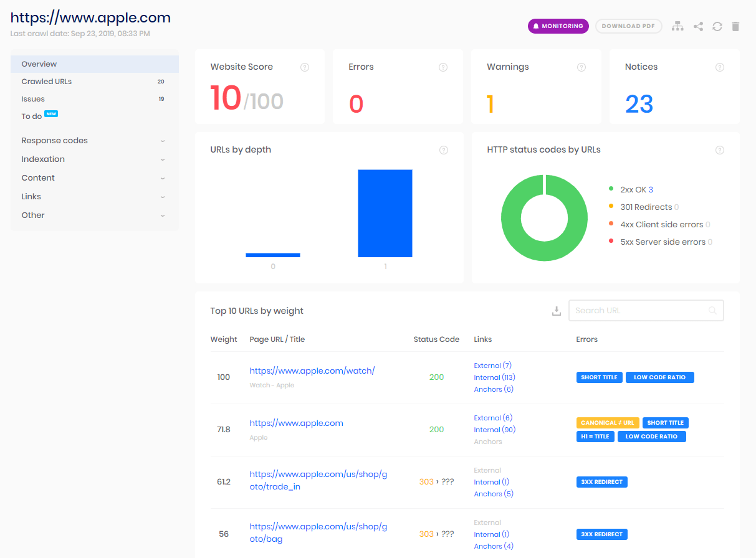The height and width of the screenshot is (558, 756).
Task: Select Overview in the sidebar
Action: pyautogui.click(x=95, y=64)
